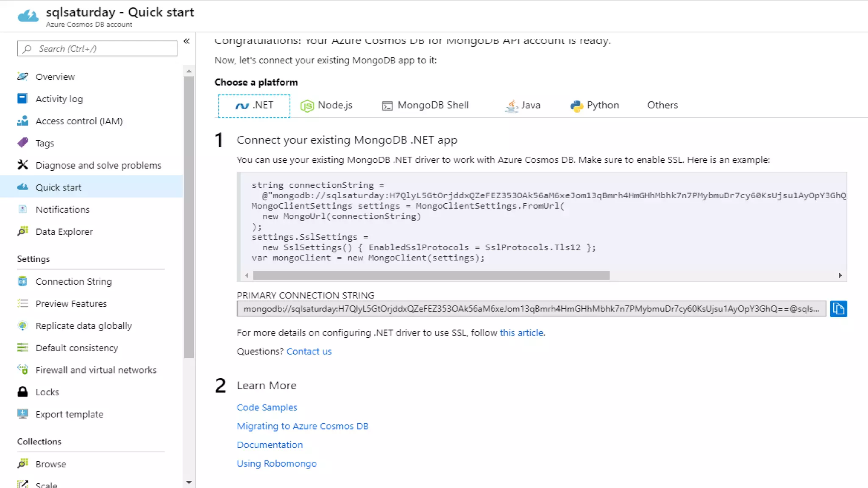This screenshot has width=868, height=488.
Task: Click the sidebar search box
Action: point(97,49)
